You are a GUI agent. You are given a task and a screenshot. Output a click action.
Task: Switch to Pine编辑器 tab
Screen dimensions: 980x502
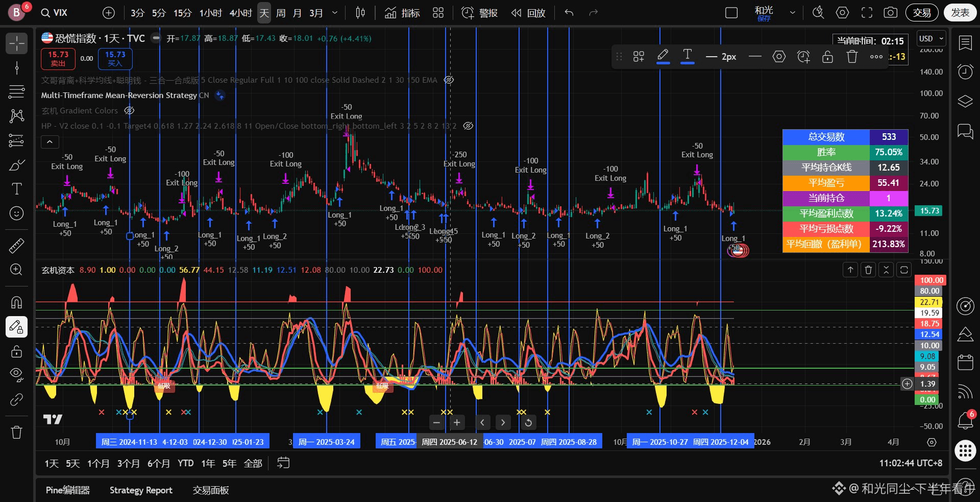click(x=67, y=490)
